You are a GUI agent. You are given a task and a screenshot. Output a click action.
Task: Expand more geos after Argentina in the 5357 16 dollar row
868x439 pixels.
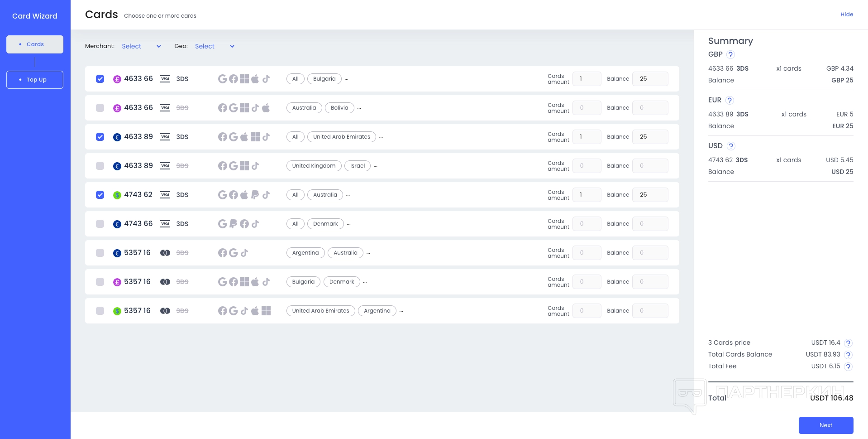[x=401, y=311]
